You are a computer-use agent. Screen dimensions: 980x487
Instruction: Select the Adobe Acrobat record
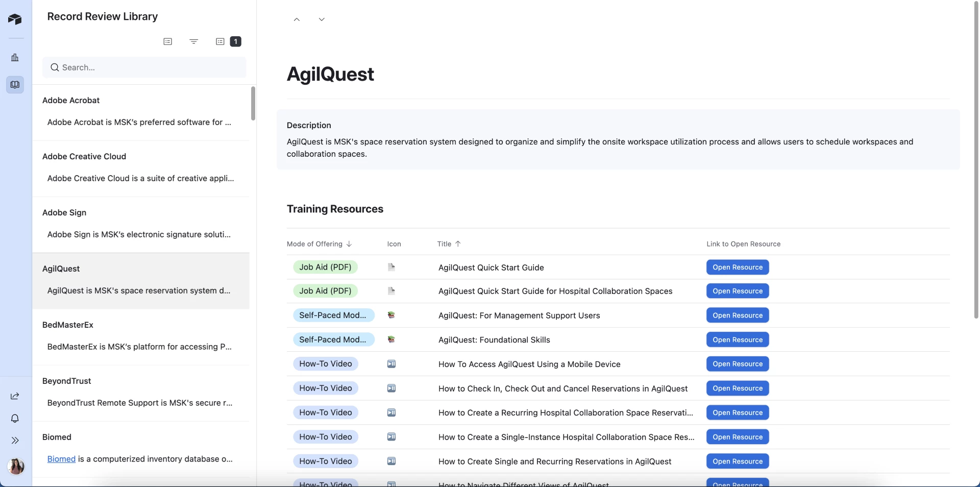(x=141, y=113)
